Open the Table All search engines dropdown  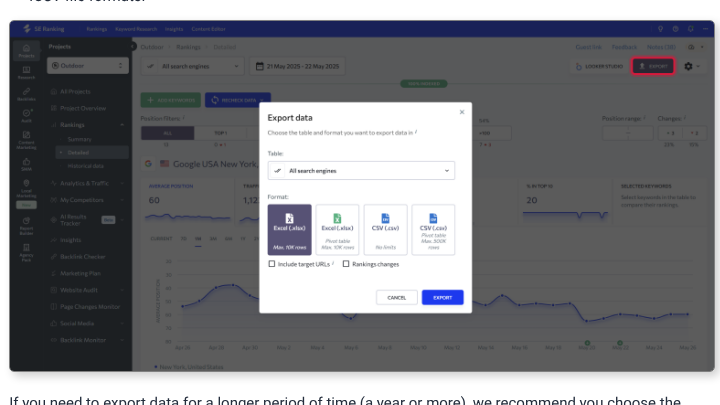click(361, 170)
